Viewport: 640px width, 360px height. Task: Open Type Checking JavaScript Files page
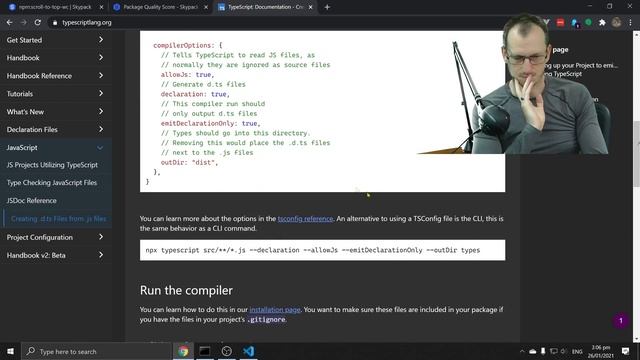(x=52, y=183)
